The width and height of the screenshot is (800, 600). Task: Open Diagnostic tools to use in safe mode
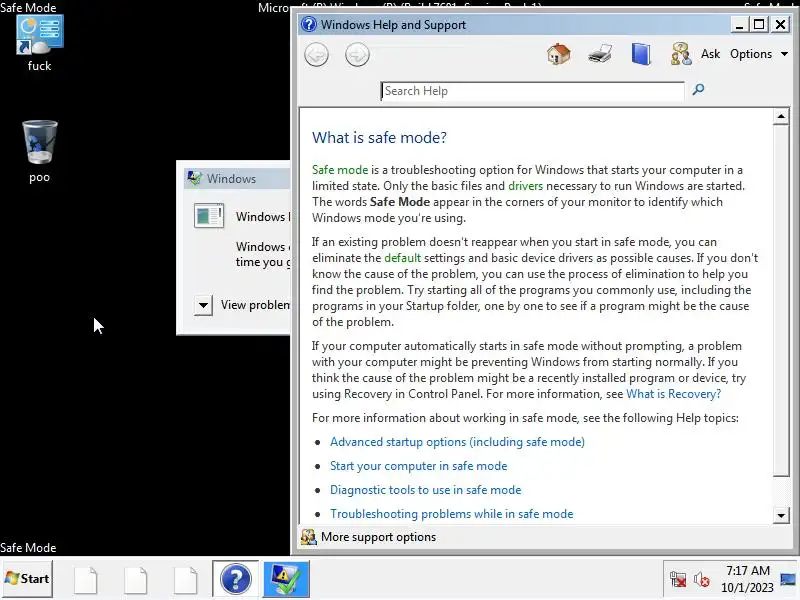426,490
